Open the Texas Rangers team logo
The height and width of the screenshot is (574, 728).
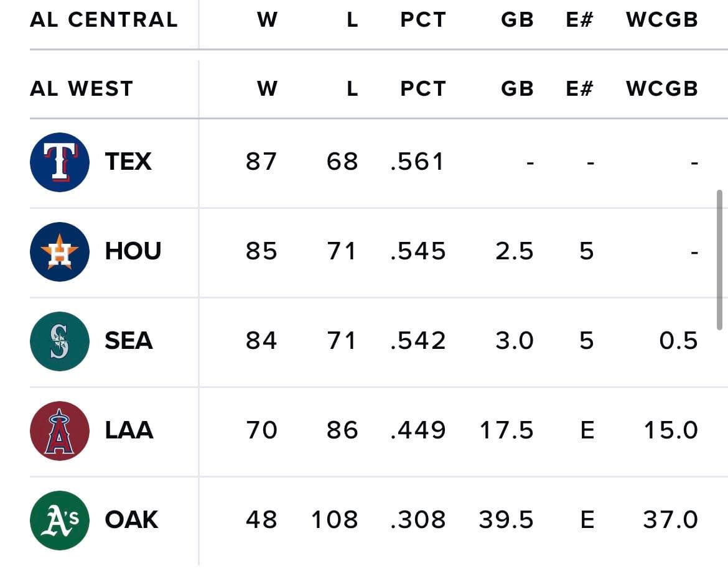pos(60,162)
